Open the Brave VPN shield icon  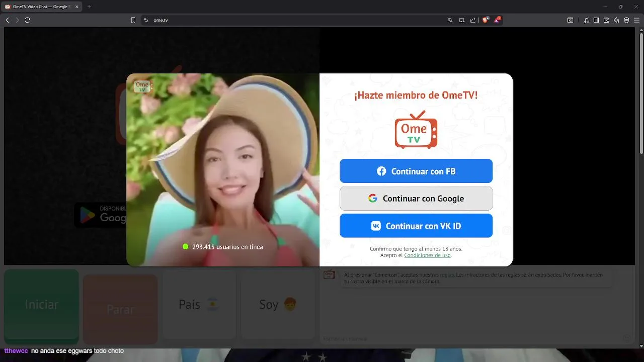[626, 20]
